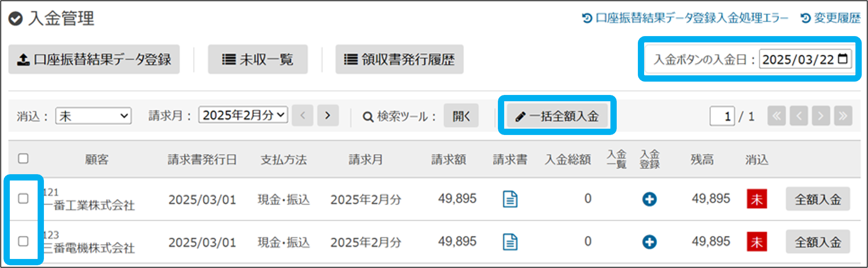Open 領収書発行履歴 history
This screenshot has height=268, width=868.
point(399,60)
